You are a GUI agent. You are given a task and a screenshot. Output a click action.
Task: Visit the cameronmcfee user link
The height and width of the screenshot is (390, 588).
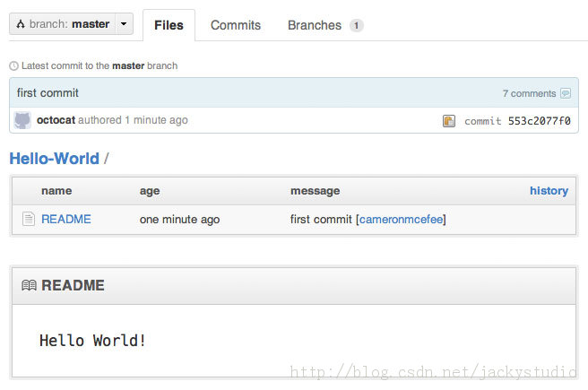click(402, 219)
